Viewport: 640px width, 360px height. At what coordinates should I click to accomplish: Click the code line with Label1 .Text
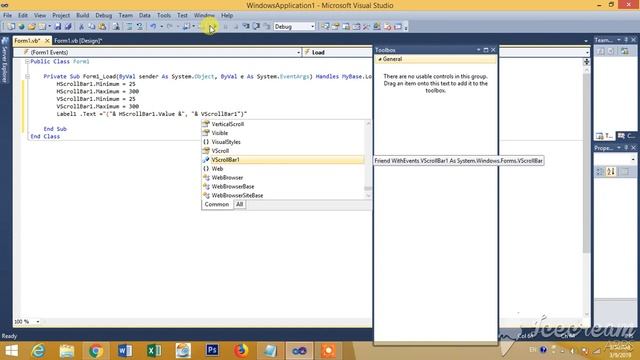point(152,114)
